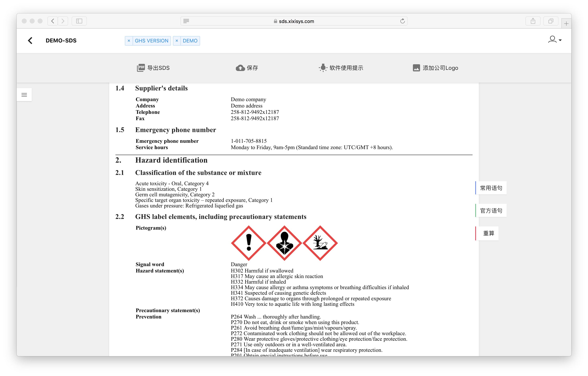
Task: Click the exclamation mark pictogram
Action: [249, 243]
